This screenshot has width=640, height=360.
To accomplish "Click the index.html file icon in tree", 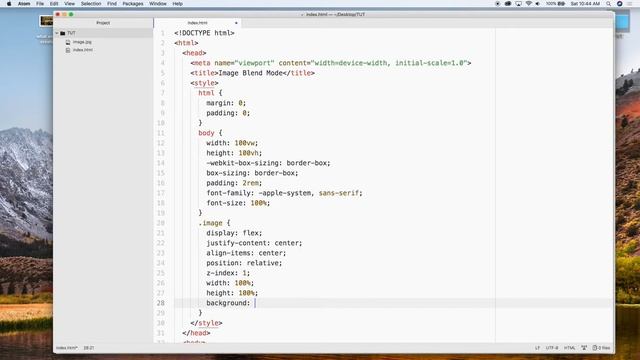I will 68,50.
